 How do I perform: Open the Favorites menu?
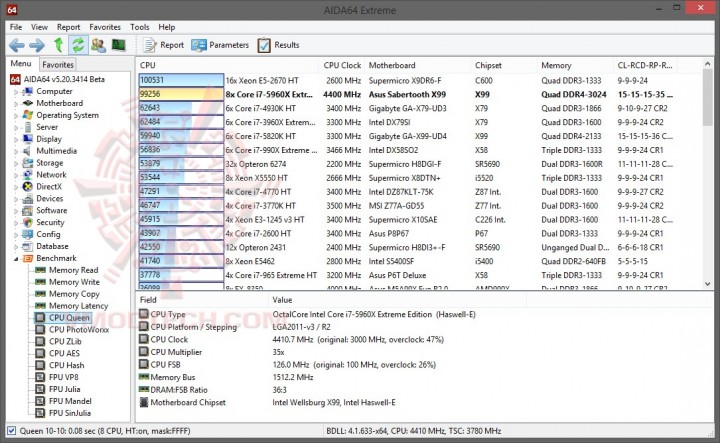(x=105, y=27)
